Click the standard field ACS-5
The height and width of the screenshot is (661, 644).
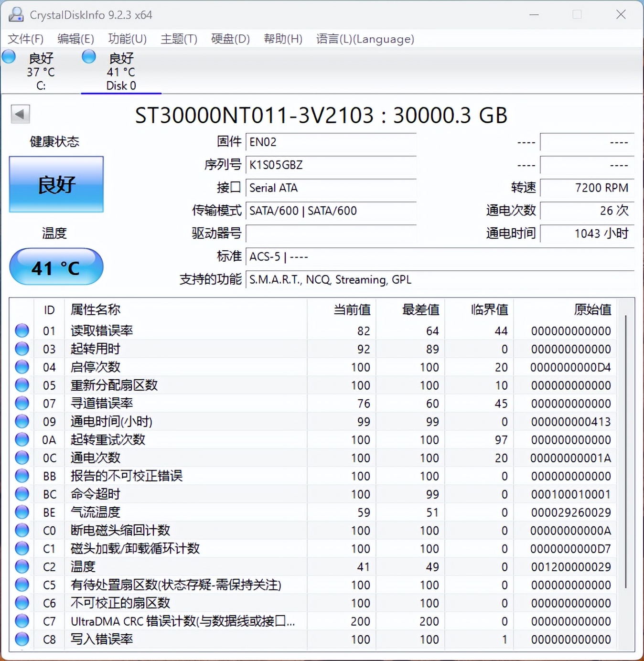tap(440, 256)
